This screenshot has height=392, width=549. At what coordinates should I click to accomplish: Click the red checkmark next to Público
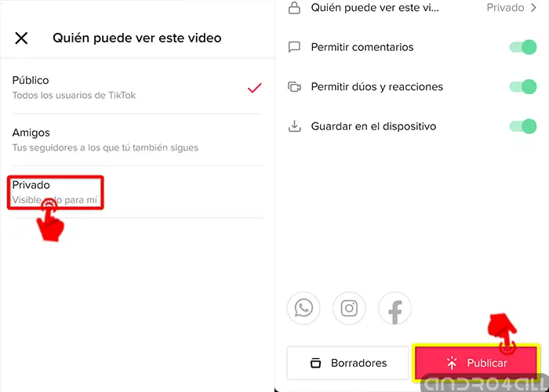click(255, 88)
